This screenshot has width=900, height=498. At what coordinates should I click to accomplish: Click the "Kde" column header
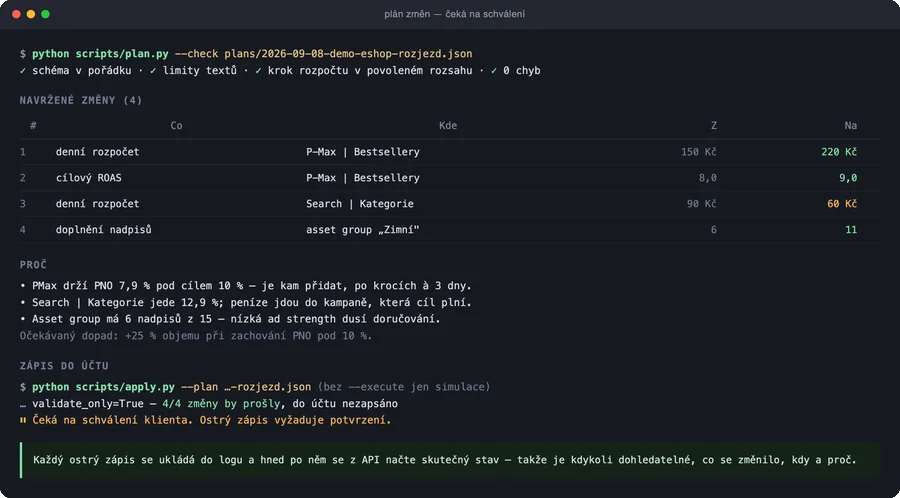(448, 126)
